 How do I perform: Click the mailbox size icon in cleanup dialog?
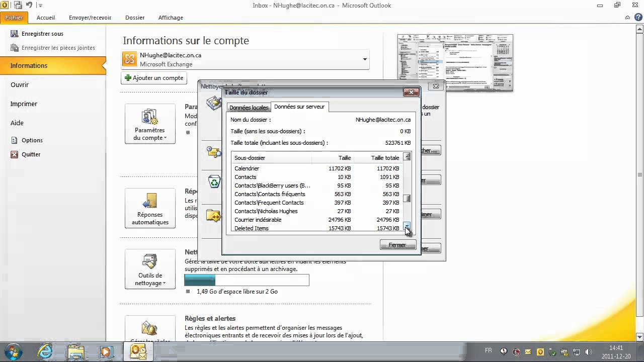pos(214,104)
